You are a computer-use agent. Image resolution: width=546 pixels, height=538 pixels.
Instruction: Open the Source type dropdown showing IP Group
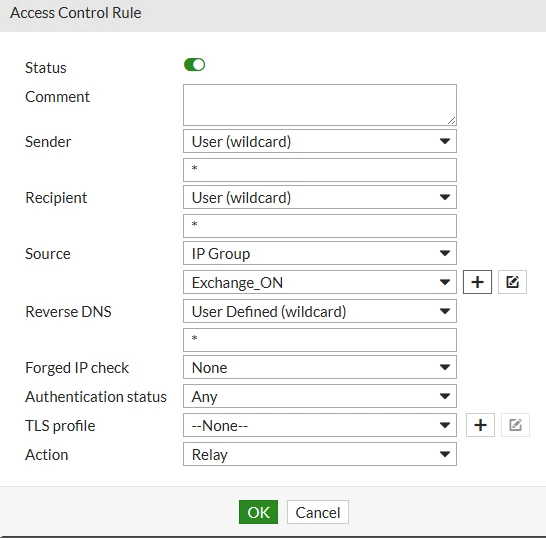click(320, 254)
